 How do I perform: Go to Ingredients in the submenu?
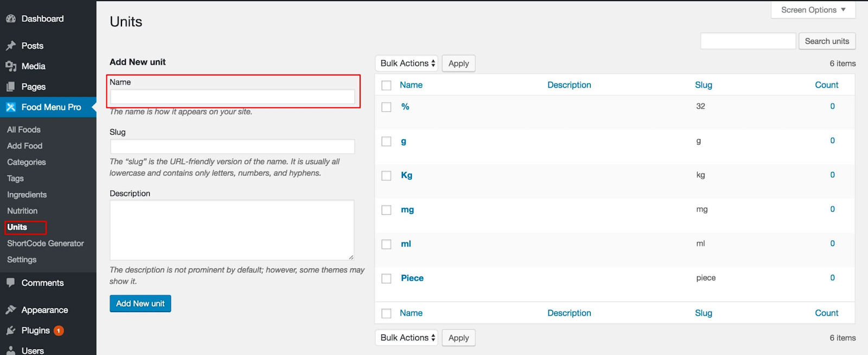point(27,195)
